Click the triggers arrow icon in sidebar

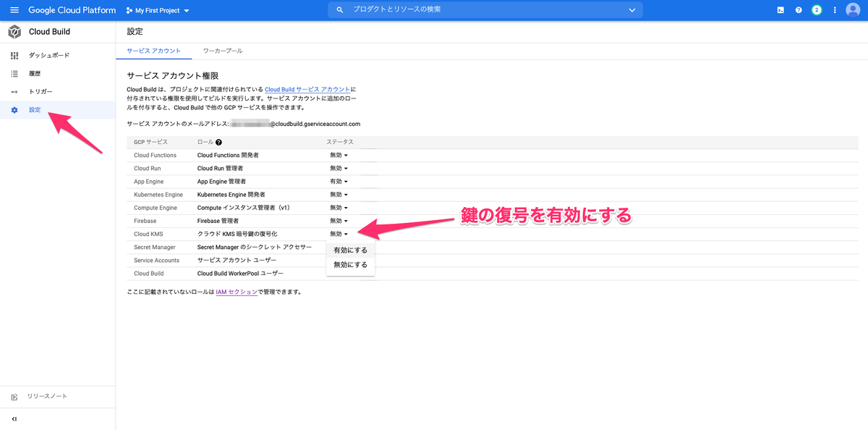click(x=14, y=92)
